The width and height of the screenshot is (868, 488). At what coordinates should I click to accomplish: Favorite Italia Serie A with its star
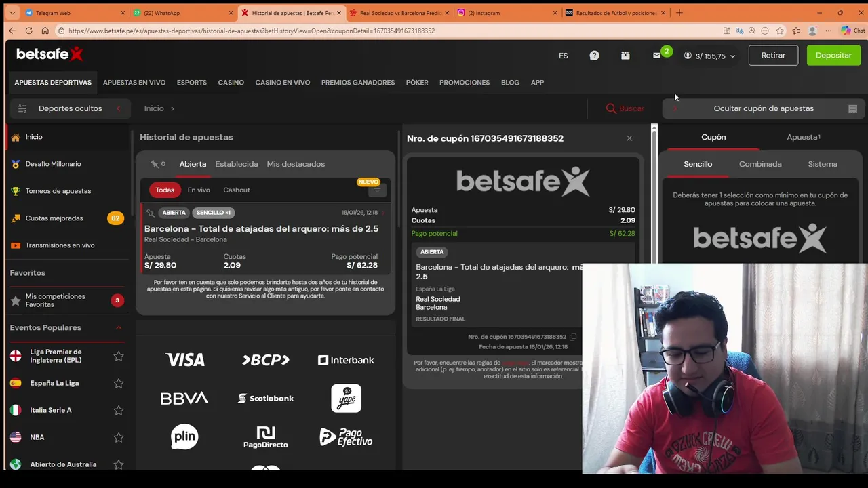119,410
